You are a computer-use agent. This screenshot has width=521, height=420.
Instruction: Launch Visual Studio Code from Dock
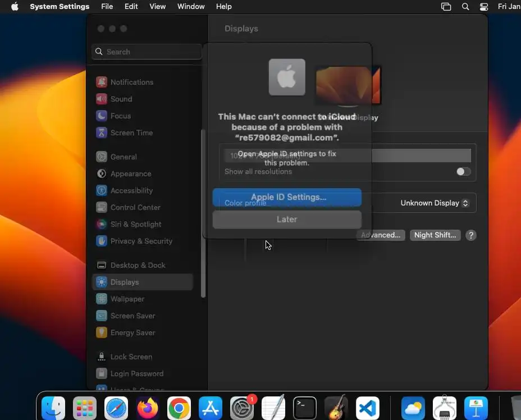pyautogui.click(x=368, y=408)
